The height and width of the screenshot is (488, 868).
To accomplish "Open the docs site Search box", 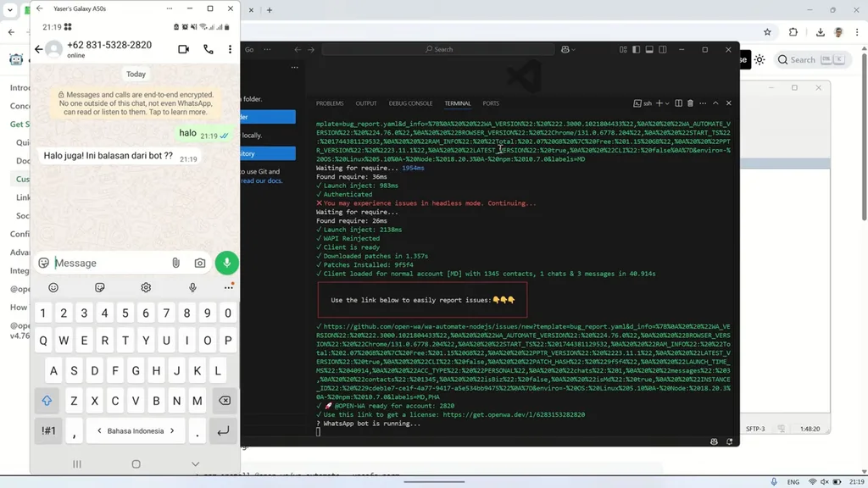I will pos(811,59).
